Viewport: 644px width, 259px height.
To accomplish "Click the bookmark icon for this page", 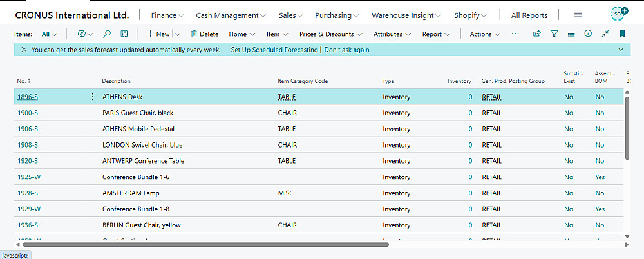I will click(x=622, y=34).
